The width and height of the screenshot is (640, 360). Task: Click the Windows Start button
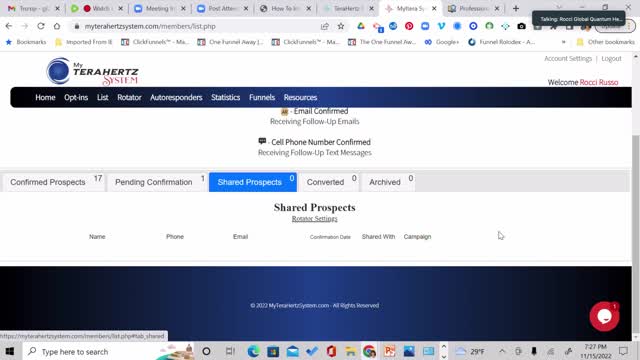point(10,351)
